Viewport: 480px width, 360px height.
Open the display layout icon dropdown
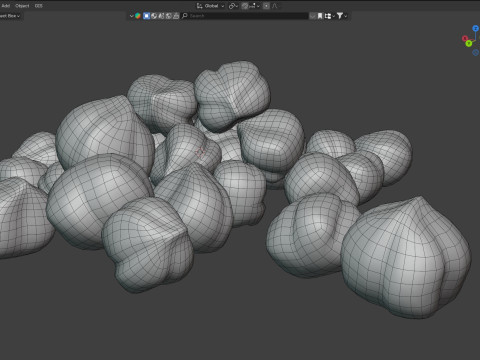329,16
